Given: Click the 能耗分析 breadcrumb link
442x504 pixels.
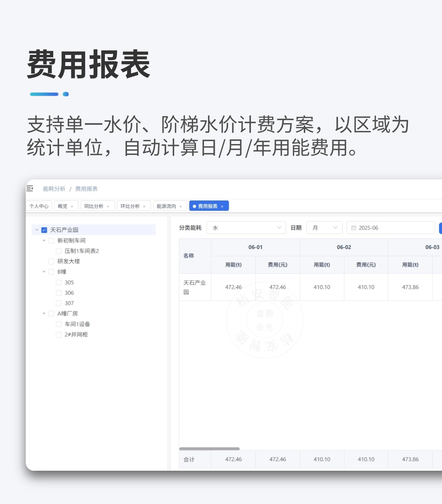Looking at the screenshot, I should (x=54, y=189).
